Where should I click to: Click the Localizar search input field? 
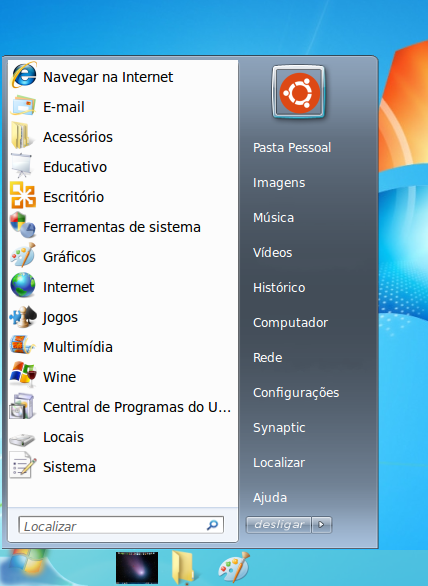121,525
